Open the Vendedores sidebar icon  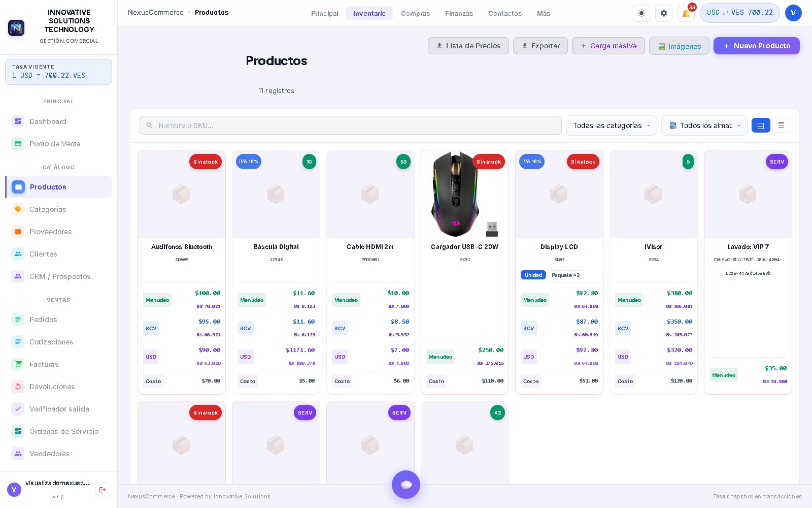pos(18,454)
